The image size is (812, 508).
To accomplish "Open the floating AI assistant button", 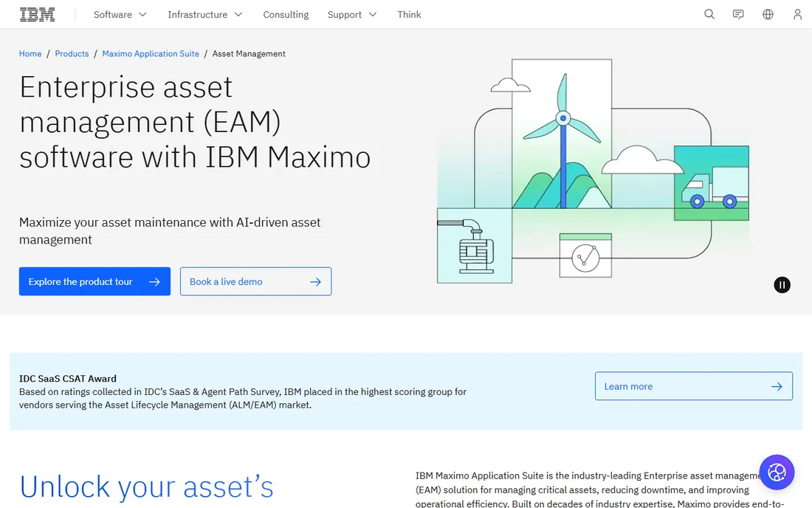I will coord(777,473).
